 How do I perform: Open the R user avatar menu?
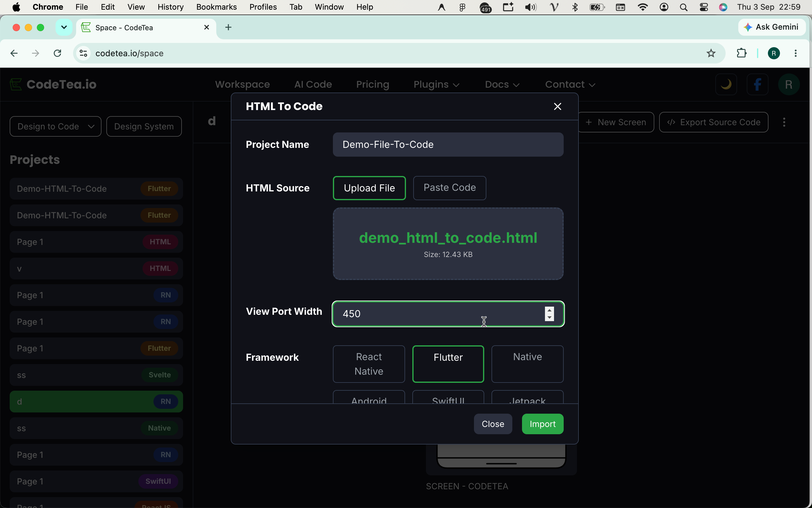(x=788, y=84)
